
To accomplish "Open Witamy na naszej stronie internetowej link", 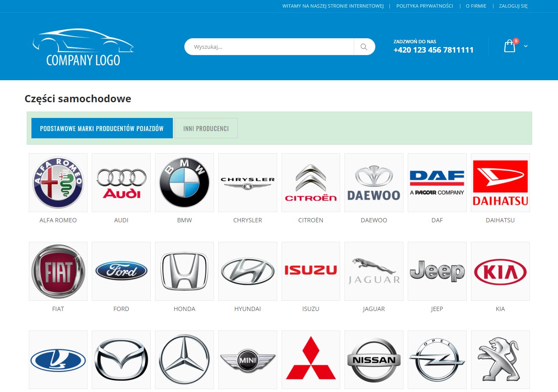I will pyautogui.click(x=333, y=6).
